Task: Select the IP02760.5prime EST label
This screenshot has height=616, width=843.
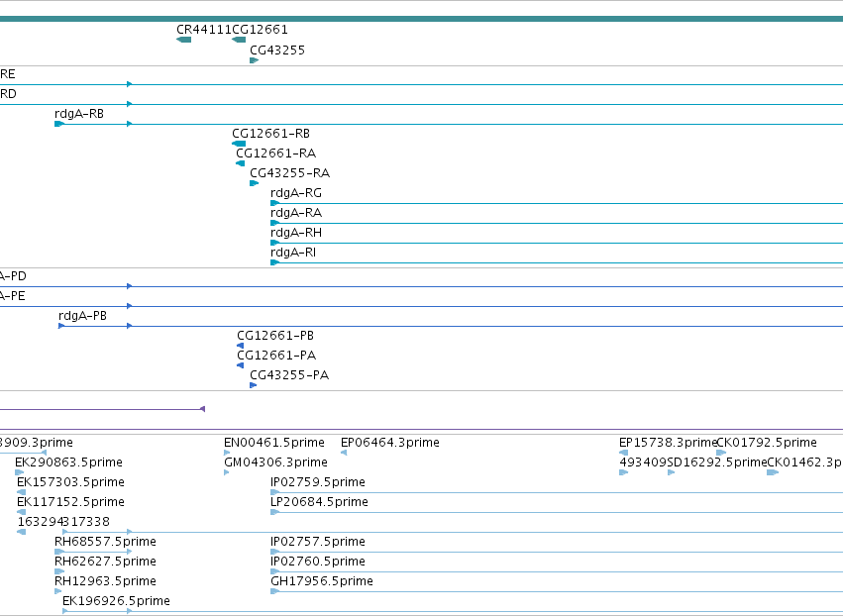Action: coord(318,562)
